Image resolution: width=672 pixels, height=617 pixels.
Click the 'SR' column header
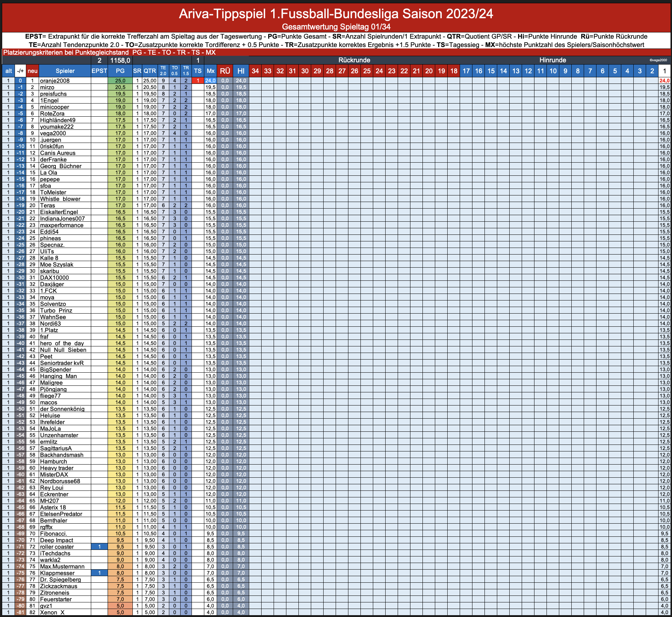click(x=137, y=71)
